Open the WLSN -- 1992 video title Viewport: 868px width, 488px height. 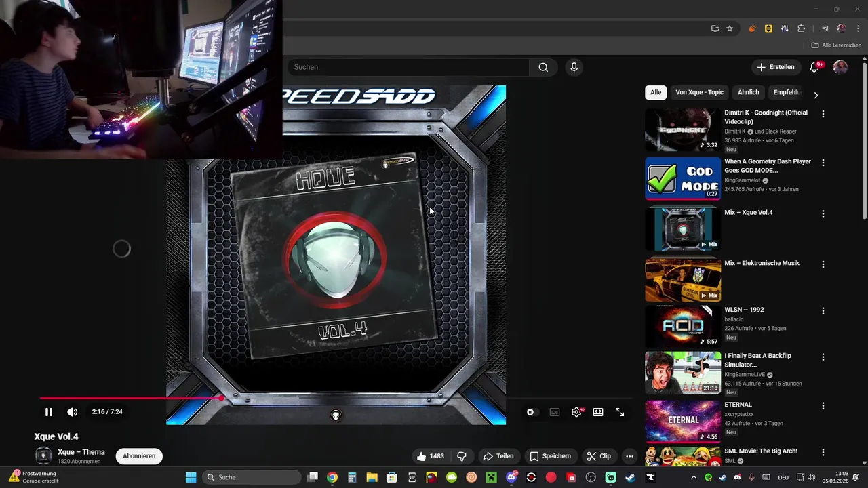point(744,309)
